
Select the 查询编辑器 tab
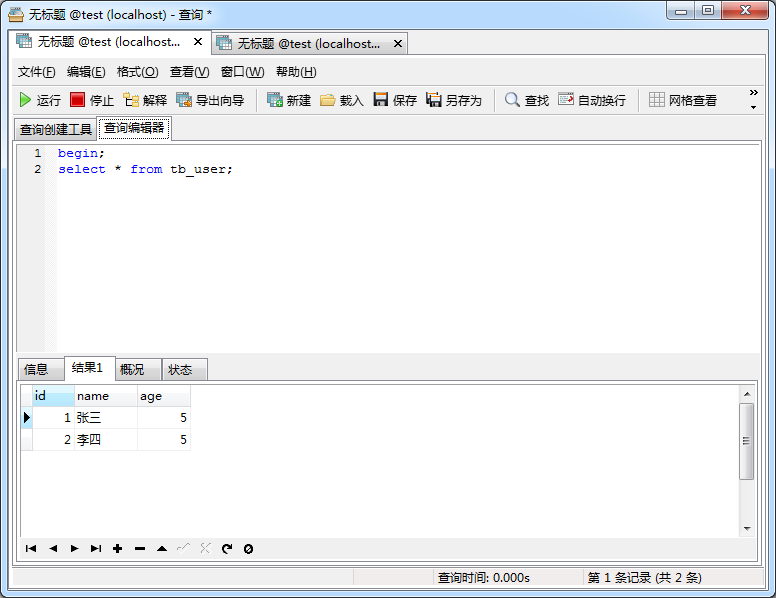pos(134,128)
